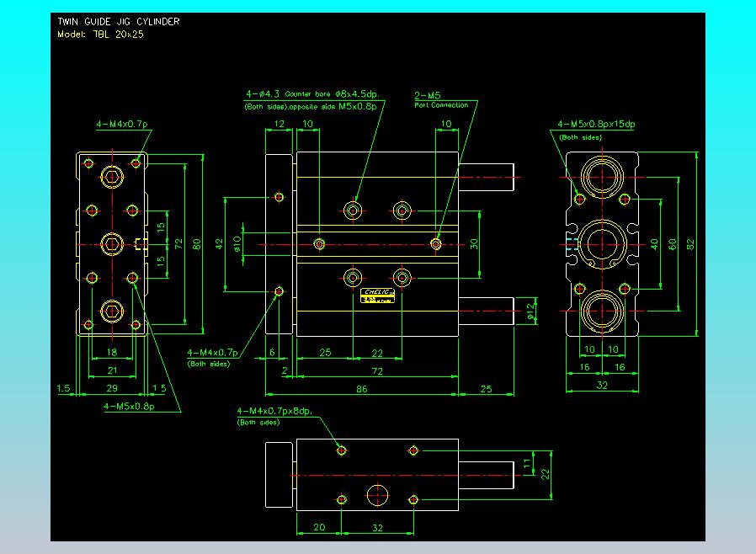Click the 86 overall length dimension
The image size is (756, 554).
pyautogui.click(x=361, y=388)
